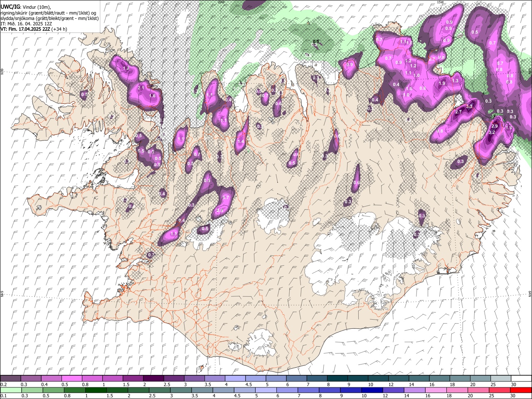532x399 pixels.
Task: Click the dark teal 8 snow-scale swatch
Action: [337, 379]
